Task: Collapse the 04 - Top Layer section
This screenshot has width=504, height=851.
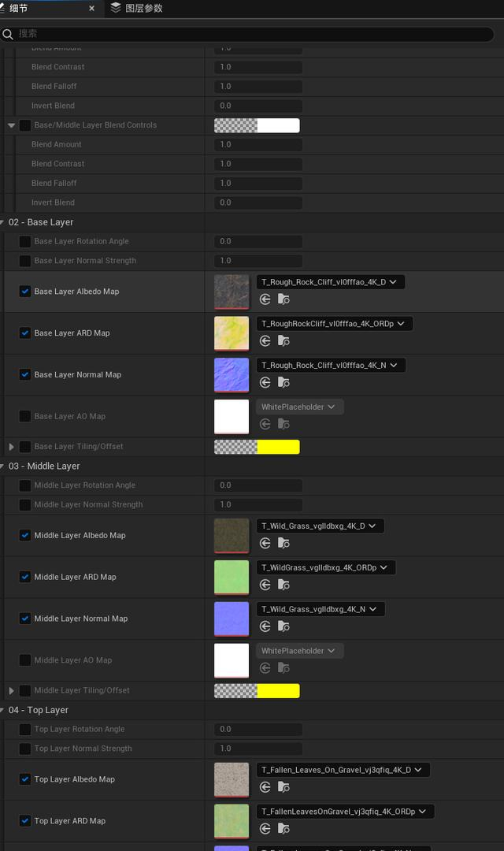Action: (x=2, y=710)
